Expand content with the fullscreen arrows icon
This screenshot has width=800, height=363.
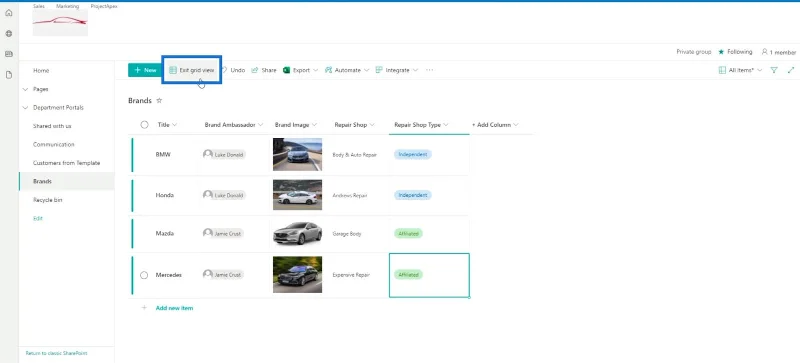click(791, 70)
